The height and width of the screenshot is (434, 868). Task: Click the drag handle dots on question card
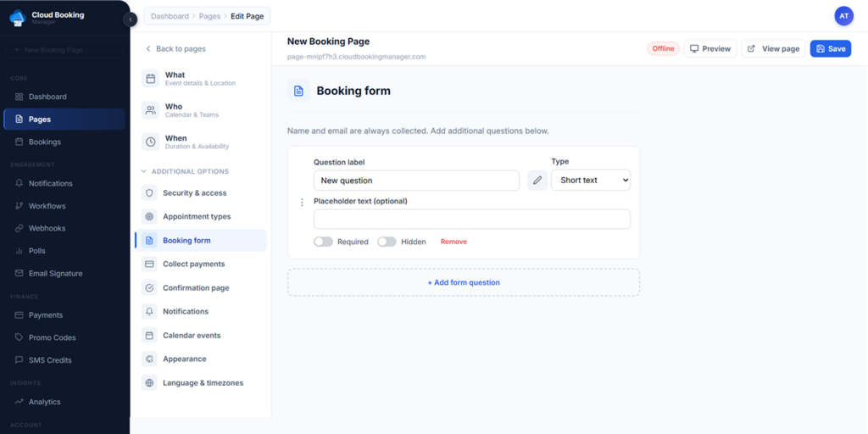pos(302,203)
